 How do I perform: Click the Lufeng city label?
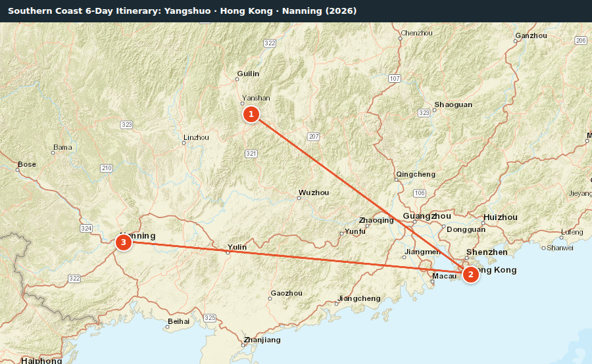(x=572, y=232)
